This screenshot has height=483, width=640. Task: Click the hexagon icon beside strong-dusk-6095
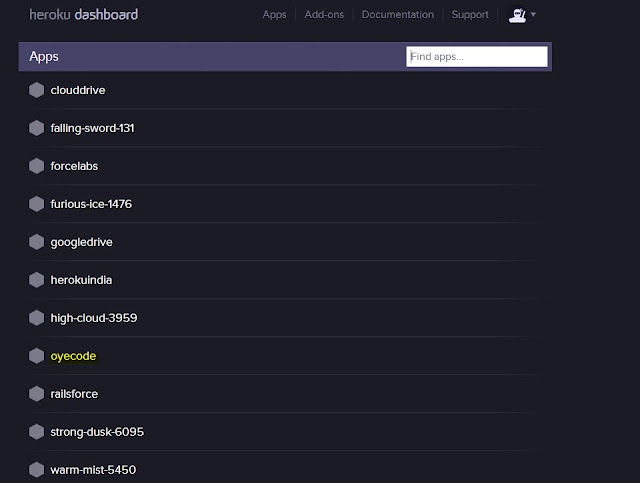click(36, 432)
